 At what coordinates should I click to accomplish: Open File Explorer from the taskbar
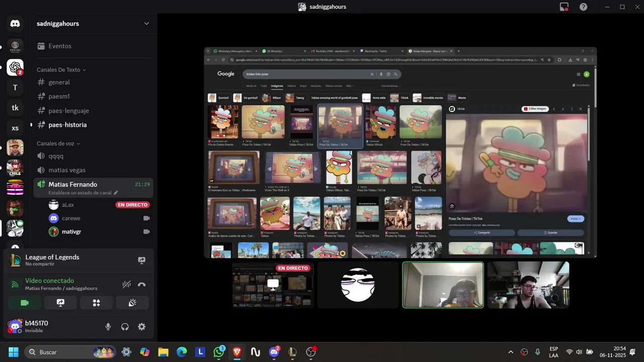pos(163,352)
